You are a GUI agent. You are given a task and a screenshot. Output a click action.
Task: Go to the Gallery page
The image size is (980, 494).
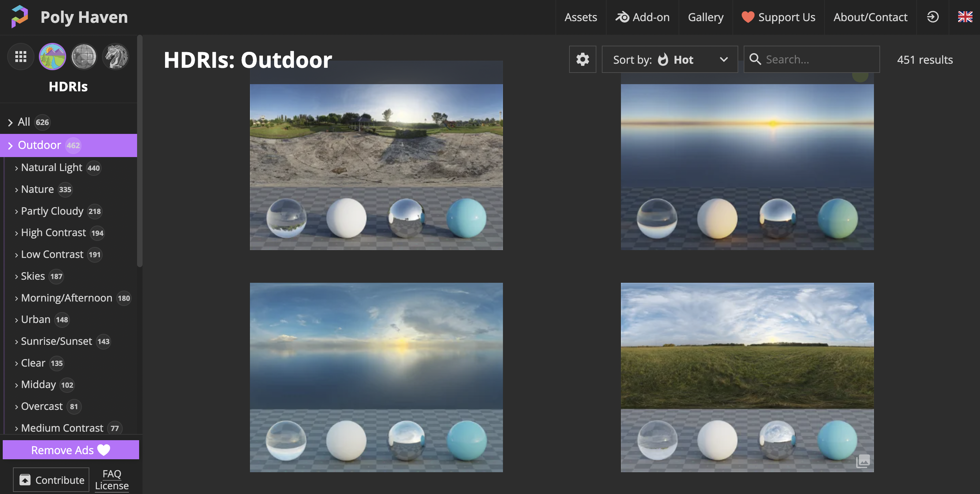tap(705, 17)
